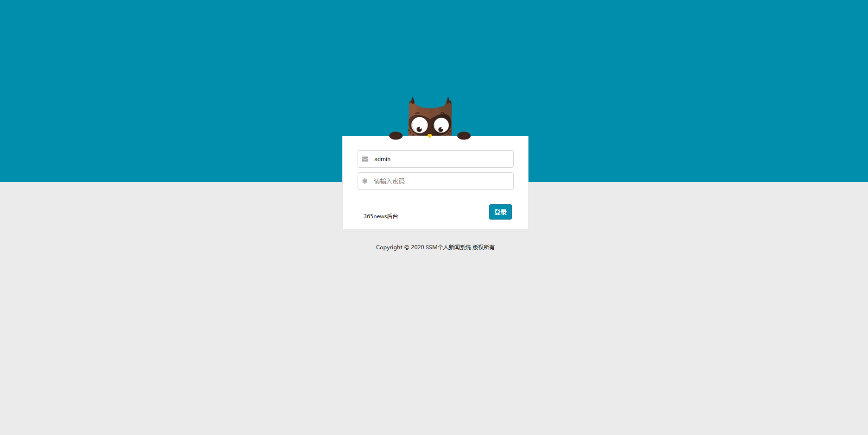Viewport: 868px width, 435px height.
Task: Click the owl mascot's left eye
Action: [420, 125]
